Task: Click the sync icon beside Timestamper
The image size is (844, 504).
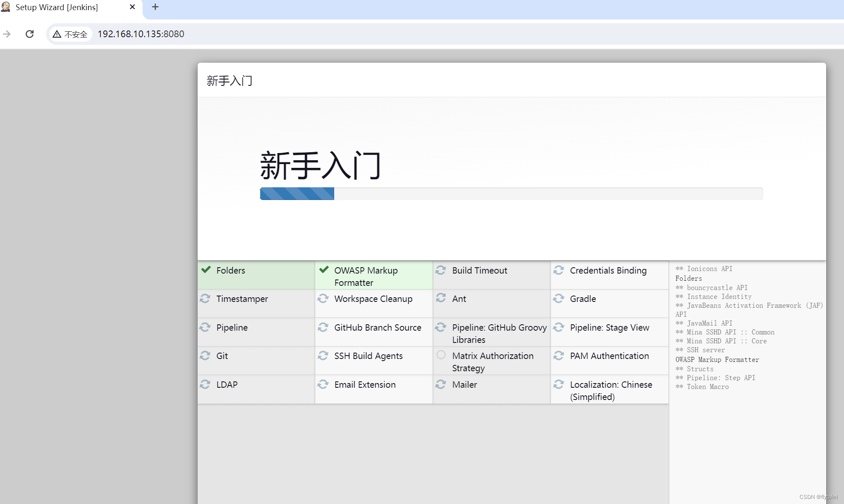Action: click(205, 299)
